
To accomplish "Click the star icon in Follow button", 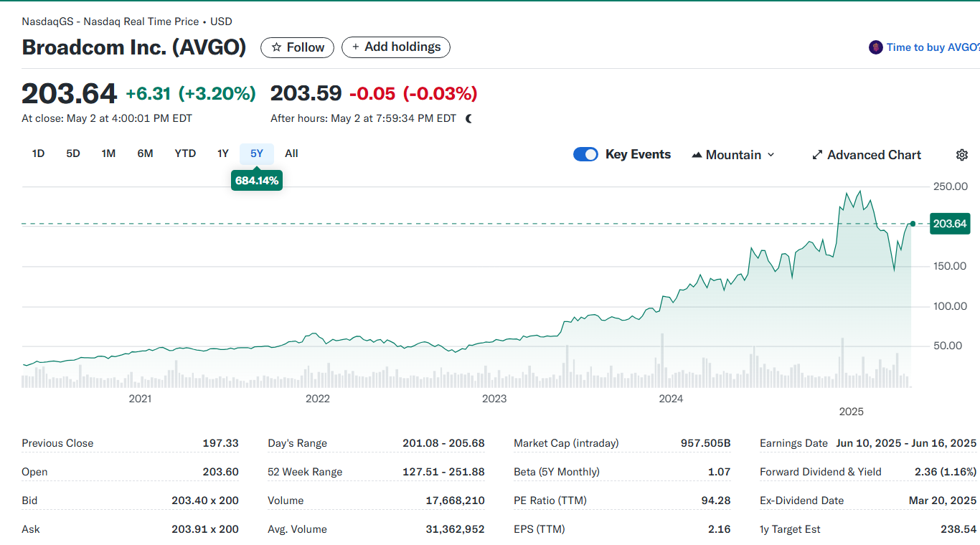I will [276, 47].
